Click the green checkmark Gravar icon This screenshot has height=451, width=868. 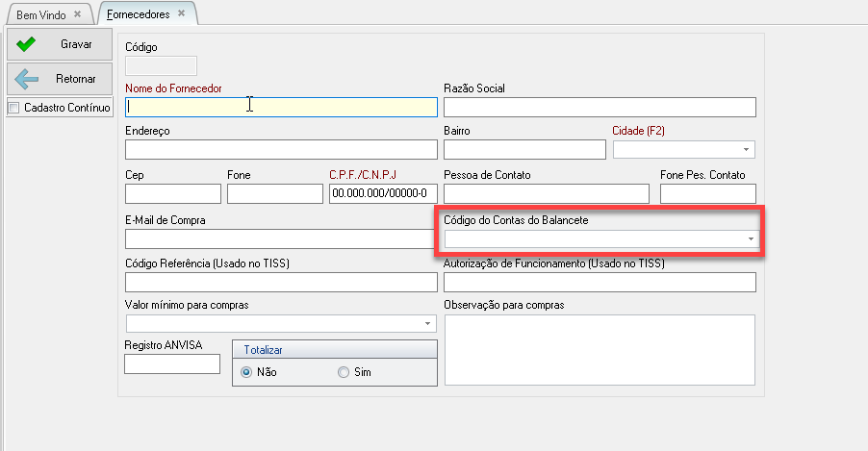[x=26, y=44]
